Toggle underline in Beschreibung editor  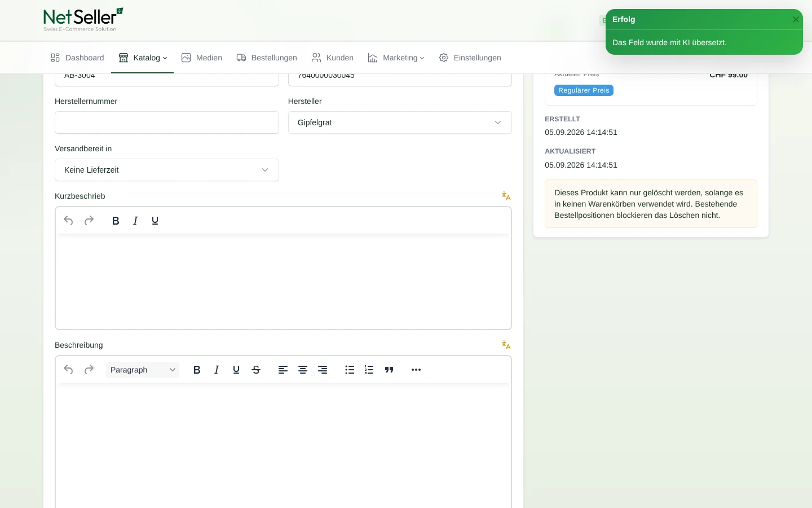[x=236, y=370]
